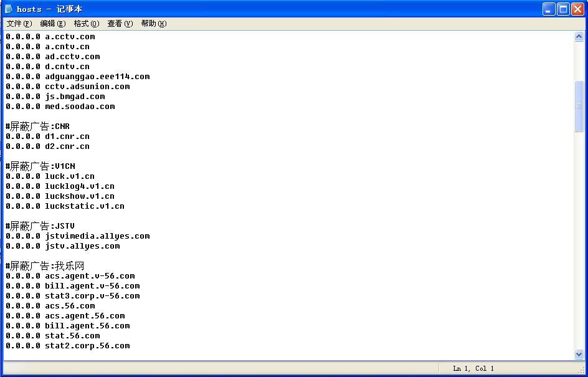Image resolution: width=588 pixels, height=377 pixels.
Task: Click the luck.v1.cn line
Action: [50, 176]
